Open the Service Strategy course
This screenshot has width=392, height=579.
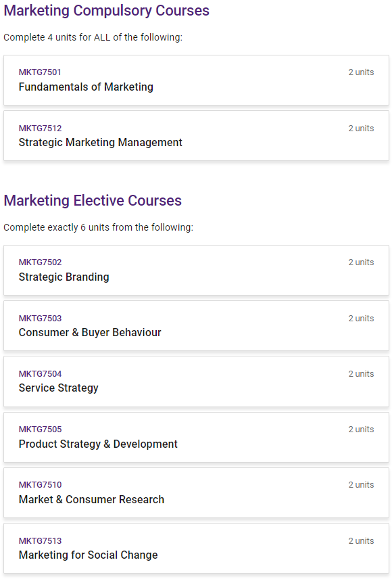click(59, 388)
